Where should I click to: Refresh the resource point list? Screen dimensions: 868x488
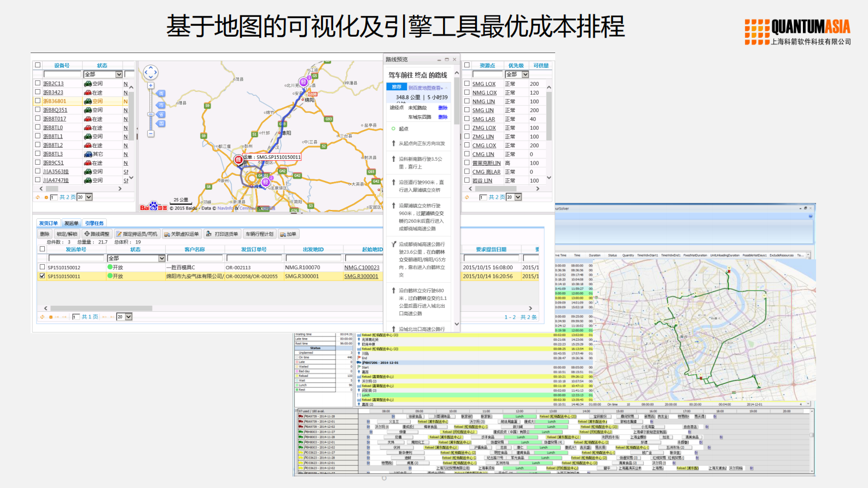[467, 197]
